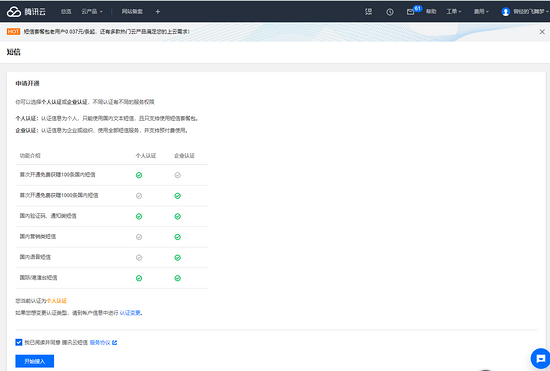Click the 个人认证 column header
The height and width of the screenshot is (371, 550).
point(146,155)
